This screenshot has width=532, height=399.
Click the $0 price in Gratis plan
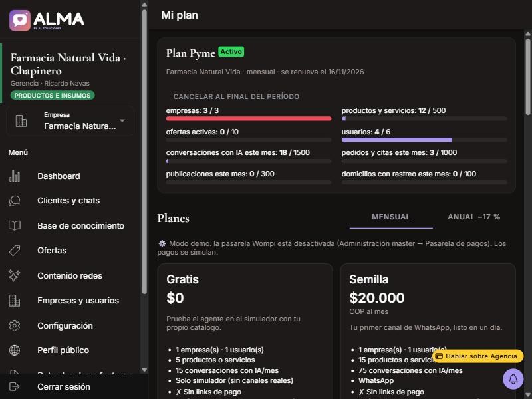175,298
